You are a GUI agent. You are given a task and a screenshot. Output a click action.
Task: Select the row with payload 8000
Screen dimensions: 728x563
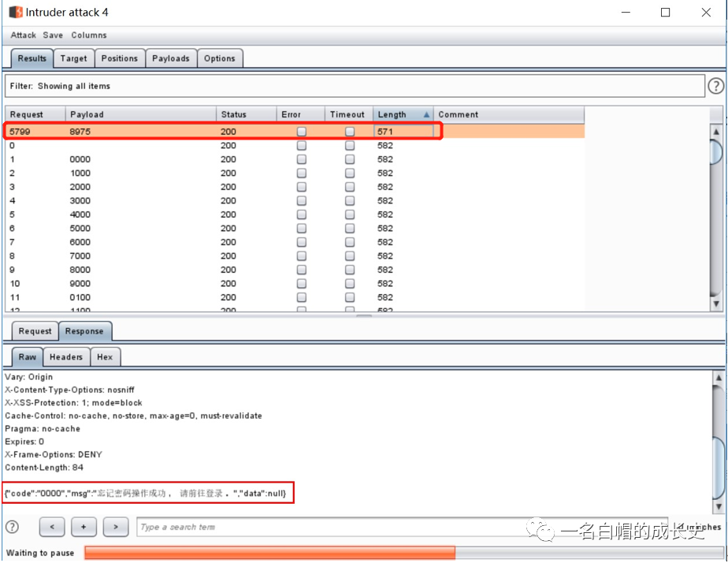tap(295, 270)
